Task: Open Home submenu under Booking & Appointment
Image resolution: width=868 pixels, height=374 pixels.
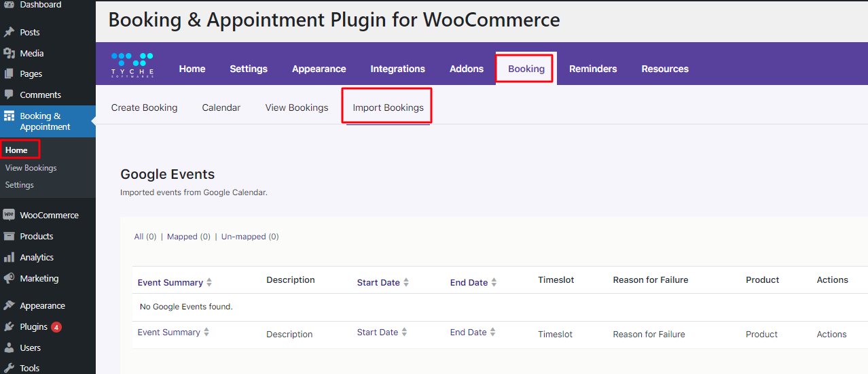Action: pyautogui.click(x=17, y=150)
